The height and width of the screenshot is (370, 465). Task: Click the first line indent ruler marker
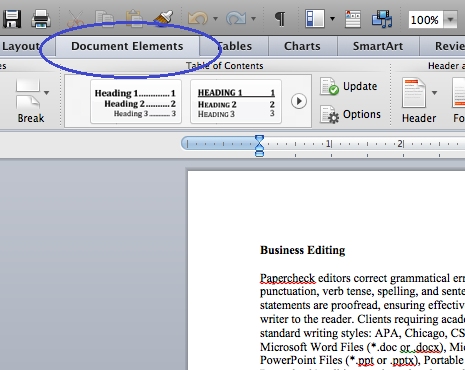(x=259, y=138)
